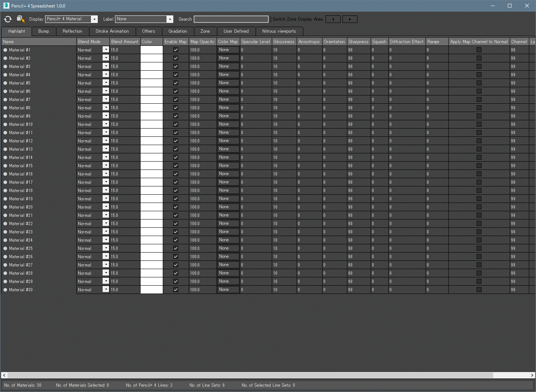This screenshot has width=536, height=392.
Task: Disable Enable Map for Material #1
Action: (176, 50)
